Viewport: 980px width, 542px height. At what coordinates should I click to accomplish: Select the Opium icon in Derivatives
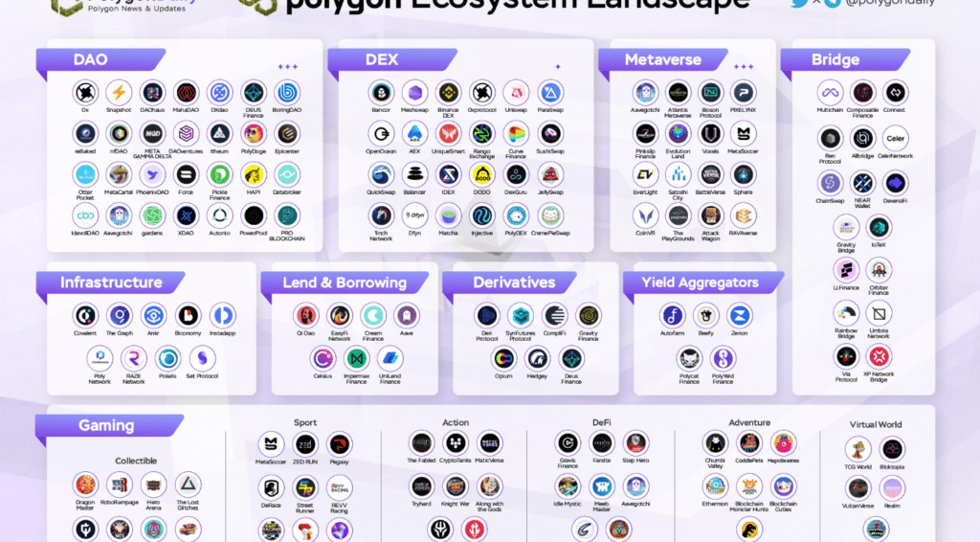click(x=503, y=359)
